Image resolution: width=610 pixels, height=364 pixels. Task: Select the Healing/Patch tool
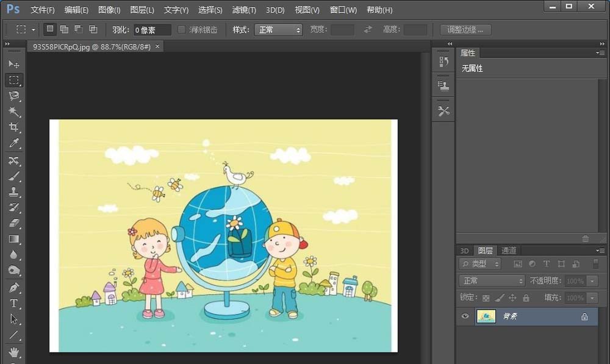click(x=14, y=160)
